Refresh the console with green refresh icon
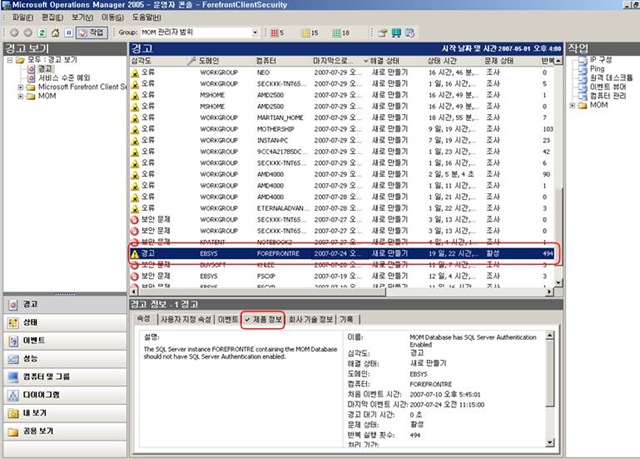 42,33
